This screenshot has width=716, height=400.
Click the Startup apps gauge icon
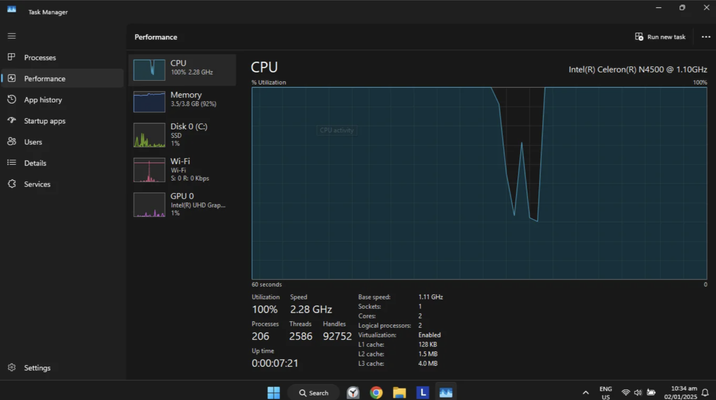[x=12, y=120]
